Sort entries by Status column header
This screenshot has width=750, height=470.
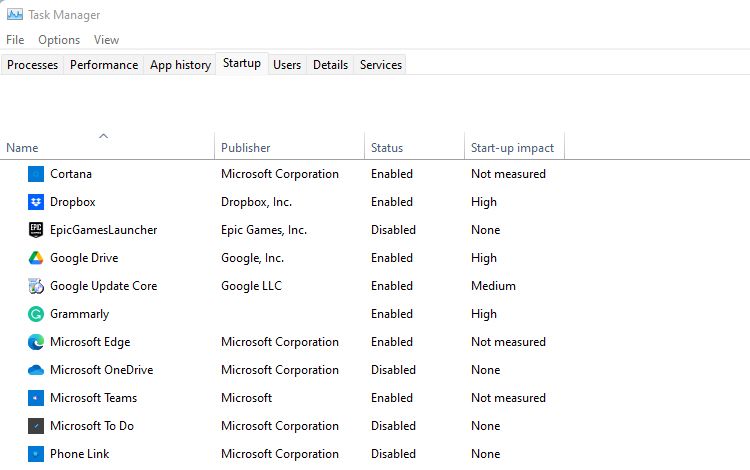coord(387,148)
